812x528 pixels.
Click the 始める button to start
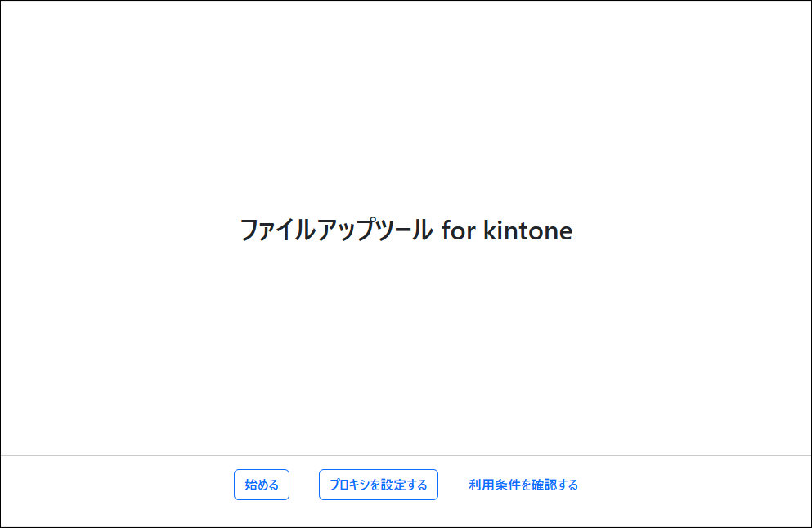click(261, 485)
